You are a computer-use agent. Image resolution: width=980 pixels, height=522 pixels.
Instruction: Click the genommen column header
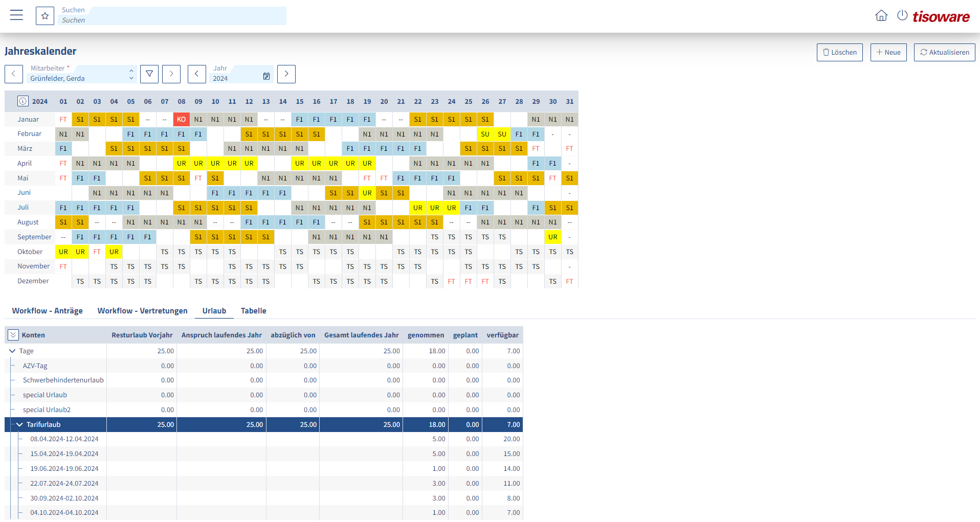426,335
